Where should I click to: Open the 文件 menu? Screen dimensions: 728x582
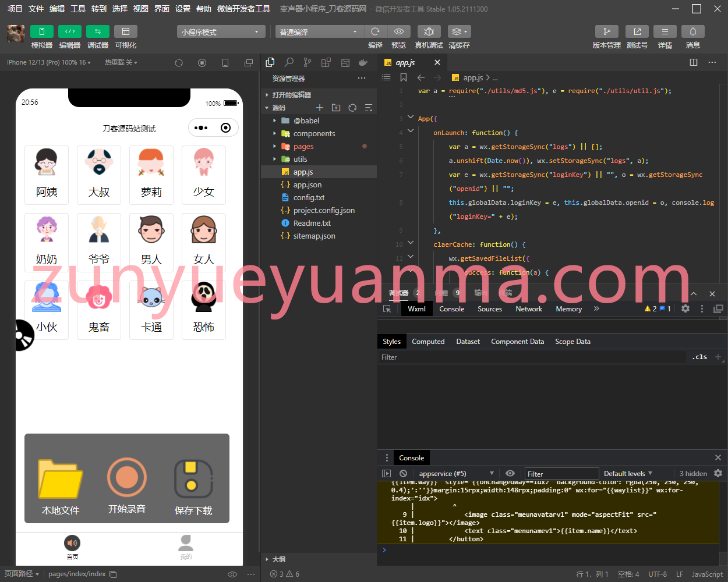pyautogui.click(x=36, y=9)
